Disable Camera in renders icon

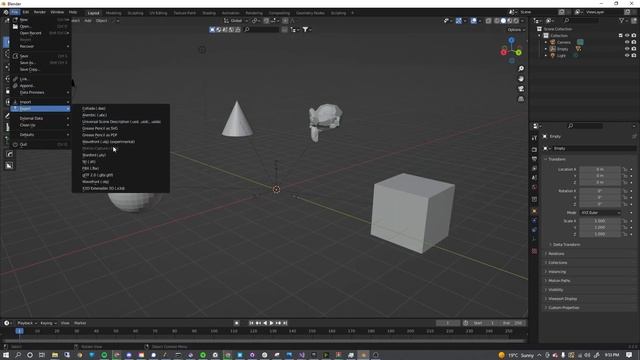(634, 42)
